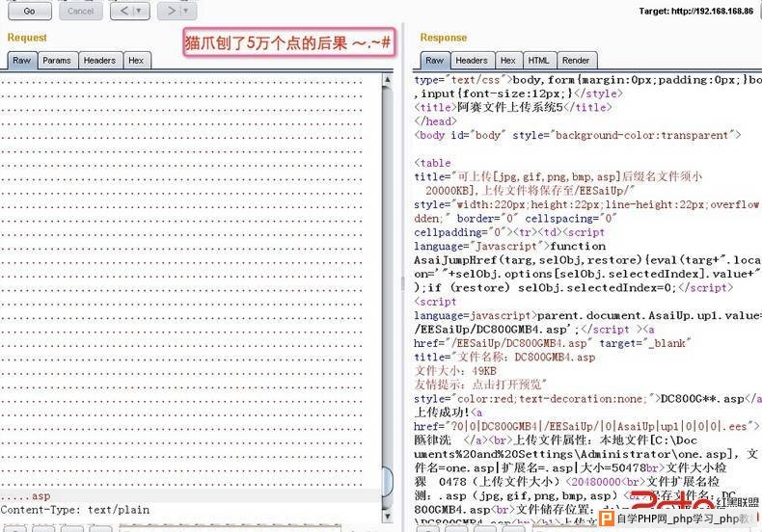
Task: Click the 'type="text/css">body,form' line
Action: coord(587,80)
